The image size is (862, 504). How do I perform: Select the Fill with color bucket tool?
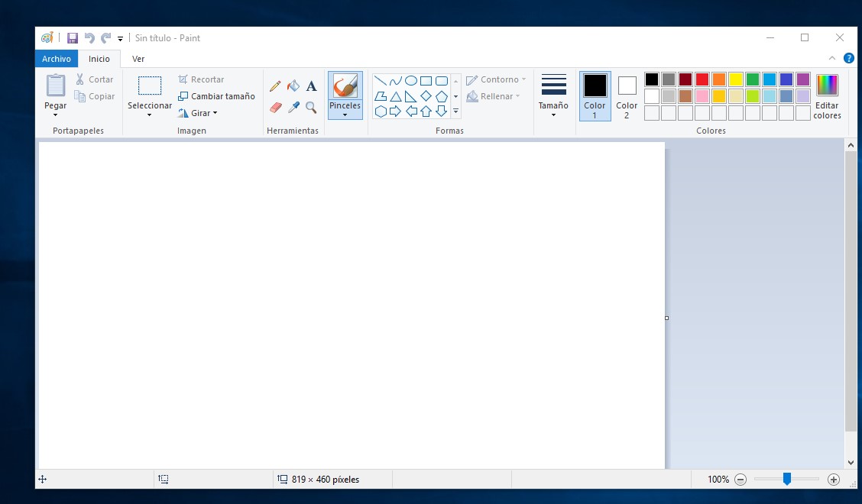[x=293, y=86]
